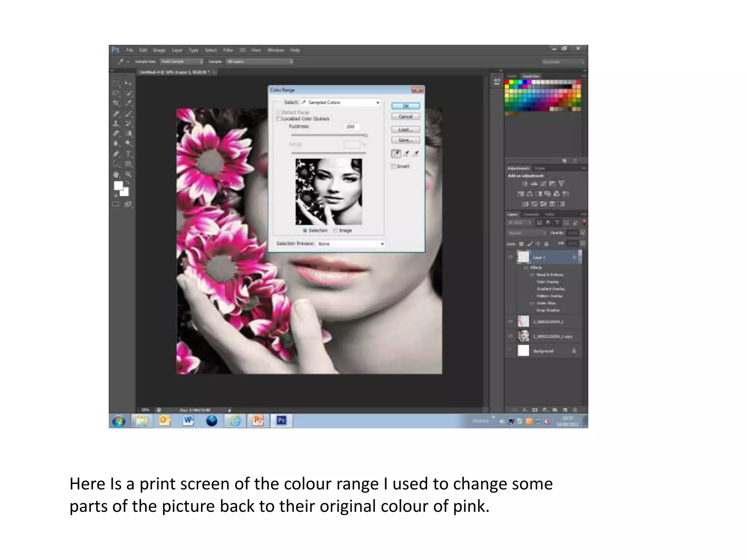Switch to the Styles tab
The height and width of the screenshot is (560, 747).
point(539,168)
